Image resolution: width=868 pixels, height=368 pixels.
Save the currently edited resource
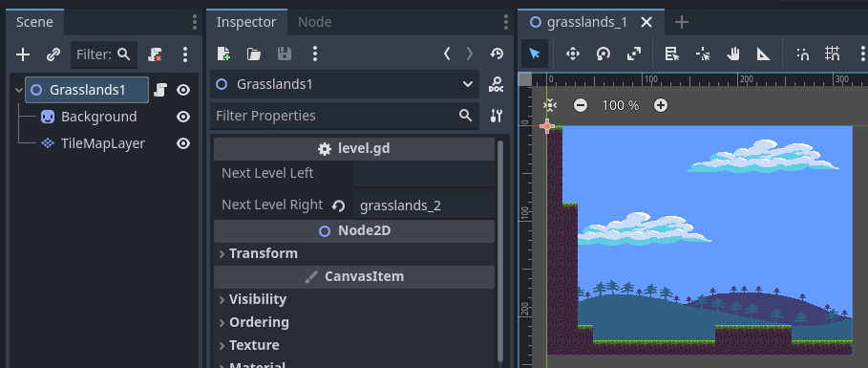tap(284, 54)
